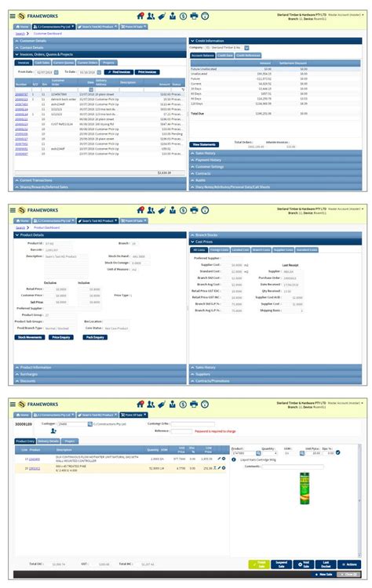Click the magnifier next to Product code field

pyautogui.click(x=258, y=453)
